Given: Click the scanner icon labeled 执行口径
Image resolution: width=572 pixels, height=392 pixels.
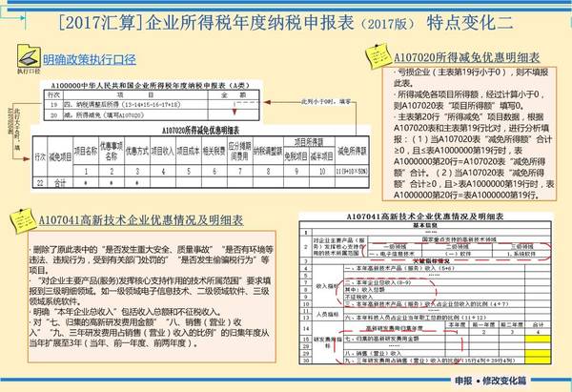Looking at the screenshot, I should (29, 56).
